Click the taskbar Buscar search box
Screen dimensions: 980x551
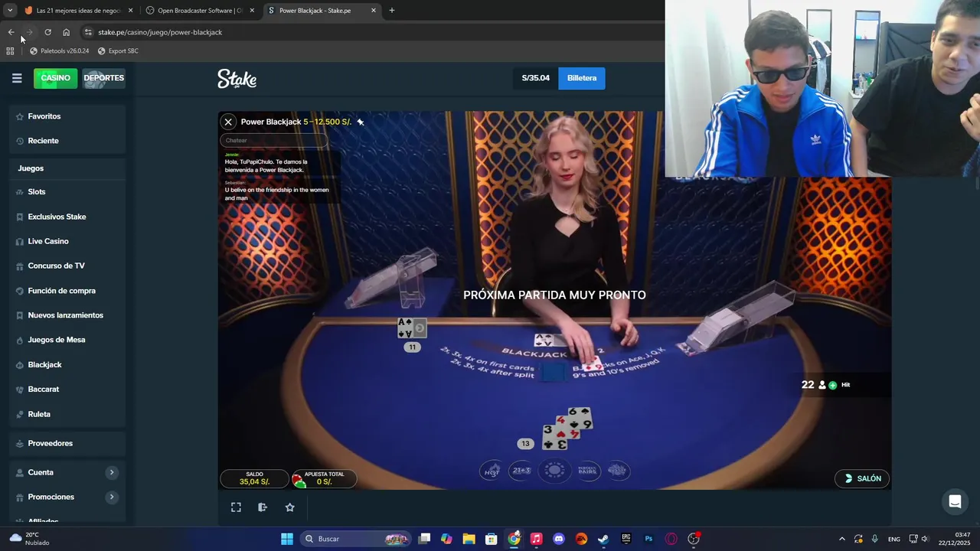point(357,539)
